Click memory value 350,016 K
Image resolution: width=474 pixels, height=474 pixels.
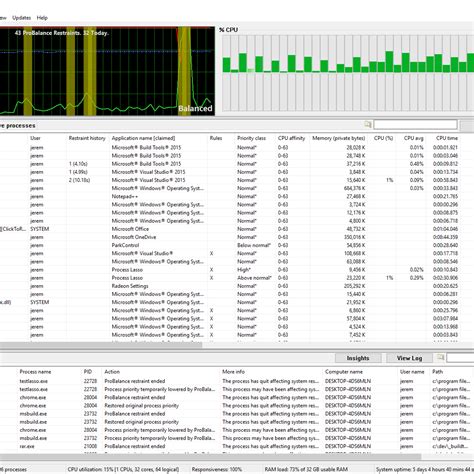[x=354, y=237]
